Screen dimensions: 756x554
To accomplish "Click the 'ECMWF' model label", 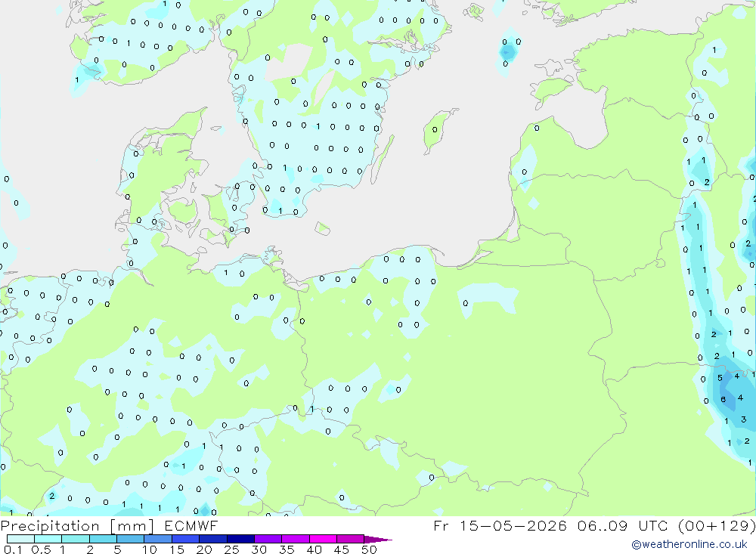I will (191, 525).
